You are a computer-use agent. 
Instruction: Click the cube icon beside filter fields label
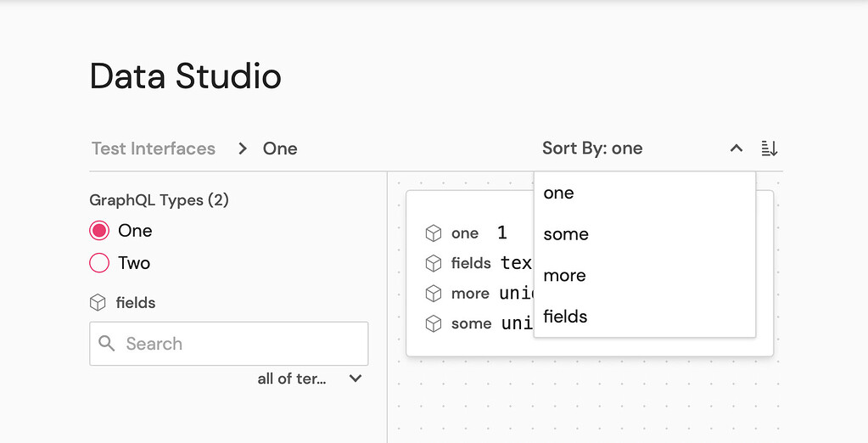click(98, 303)
